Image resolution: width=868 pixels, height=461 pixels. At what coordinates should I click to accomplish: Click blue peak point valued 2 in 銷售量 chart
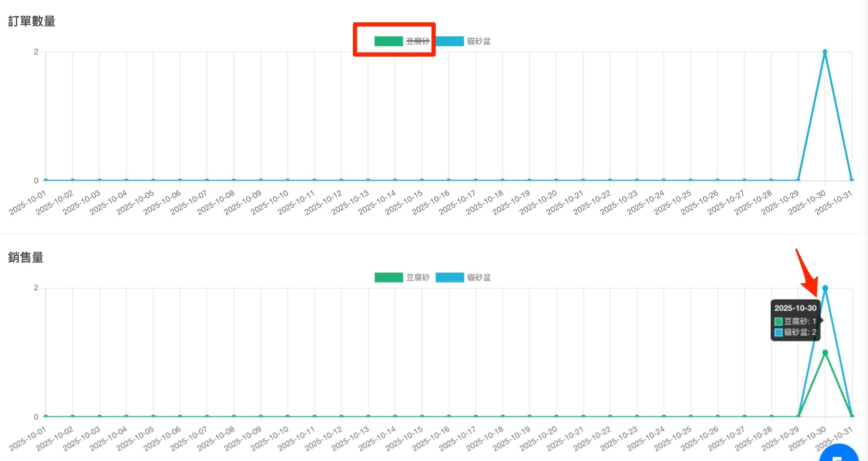click(x=825, y=288)
